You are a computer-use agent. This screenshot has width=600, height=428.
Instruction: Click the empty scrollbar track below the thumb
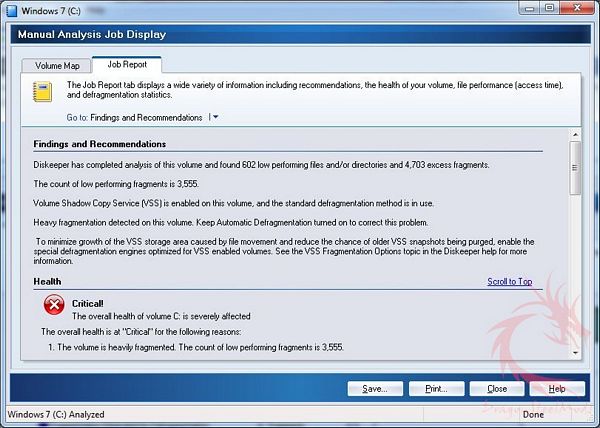[x=575, y=272]
